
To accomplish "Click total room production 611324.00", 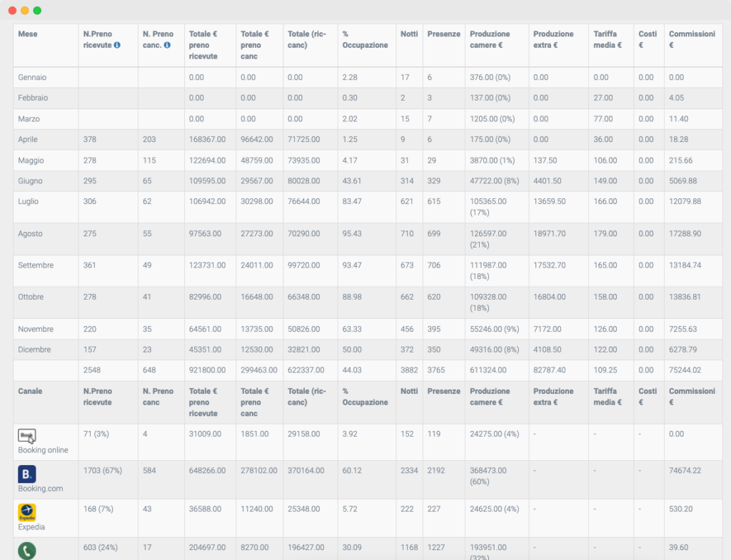I will pyautogui.click(x=488, y=370).
